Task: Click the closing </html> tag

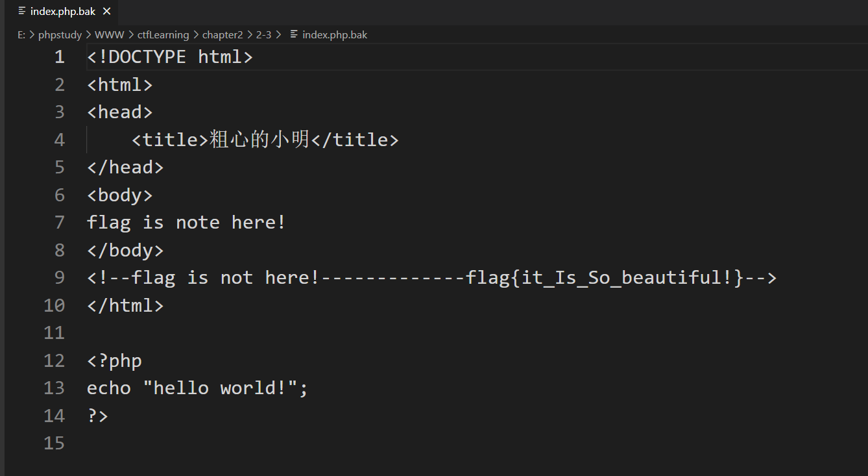Action: [x=125, y=305]
